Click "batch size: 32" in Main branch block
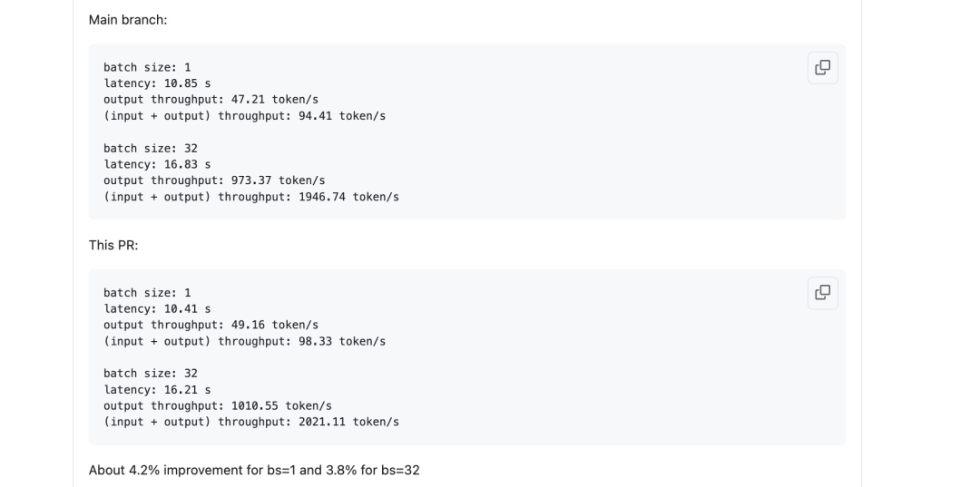The height and width of the screenshot is (487, 980). pos(151,149)
